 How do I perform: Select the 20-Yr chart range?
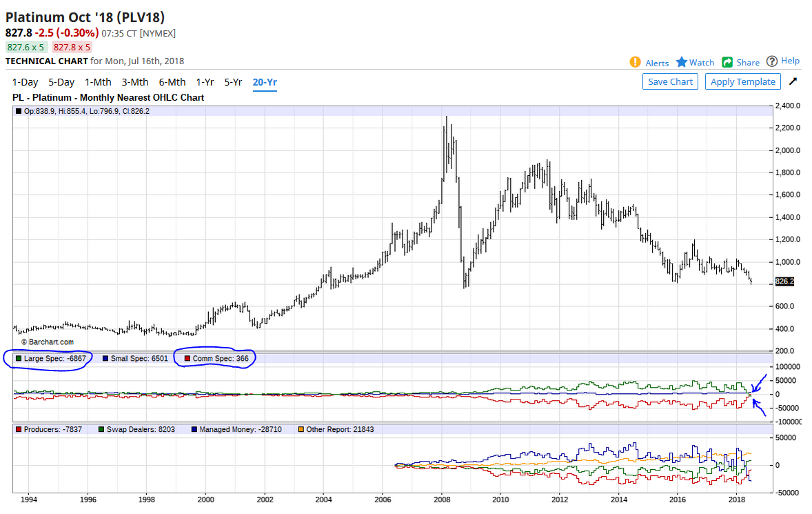click(265, 82)
